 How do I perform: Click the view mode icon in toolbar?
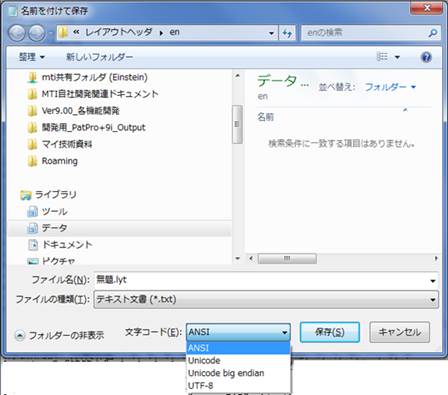382,57
